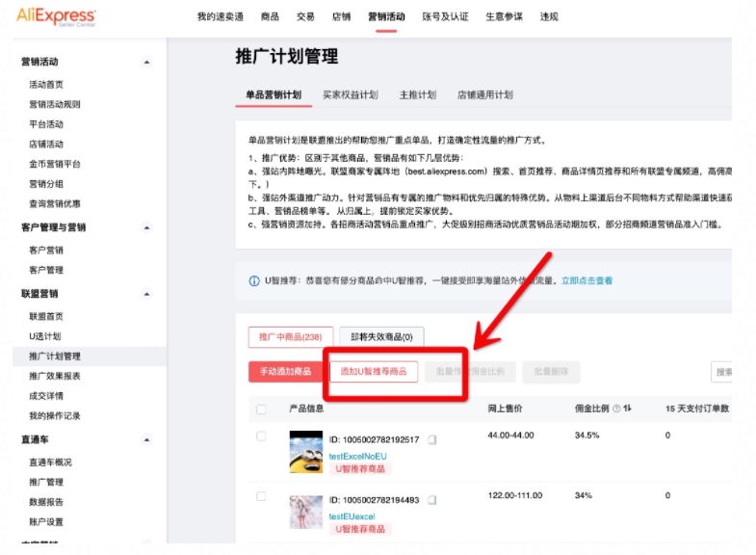756x555 pixels.
Task: Open product thumbnail of testEUexcel
Action: pyautogui.click(x=306, y=512)
